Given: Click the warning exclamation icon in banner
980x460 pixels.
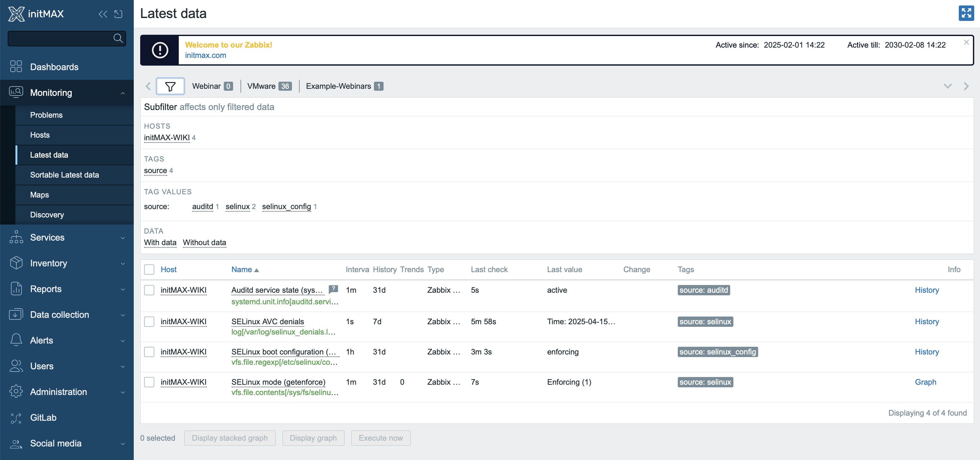Looking at the screenshot, I should (x=160, y=50).
